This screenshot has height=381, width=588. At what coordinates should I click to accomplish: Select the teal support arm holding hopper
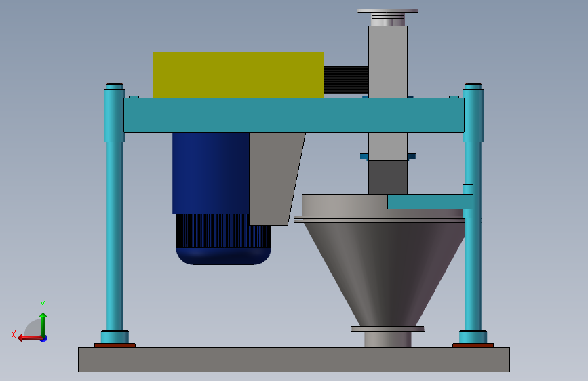(x=430, y=202)
